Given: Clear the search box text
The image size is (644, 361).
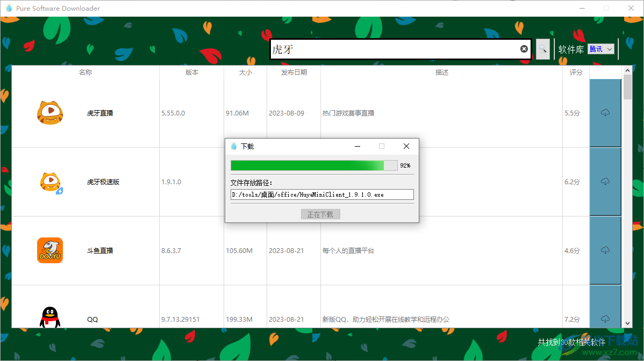Looking at the screenshot, I should 524,49.
